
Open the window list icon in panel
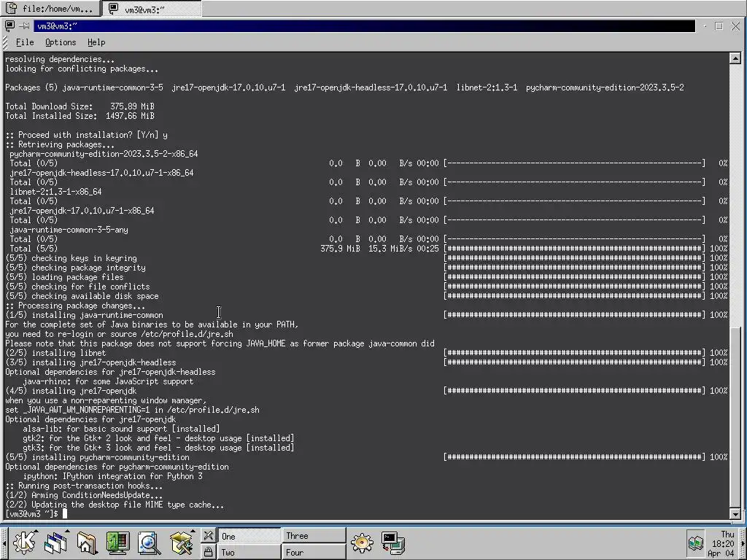(55, 542)
